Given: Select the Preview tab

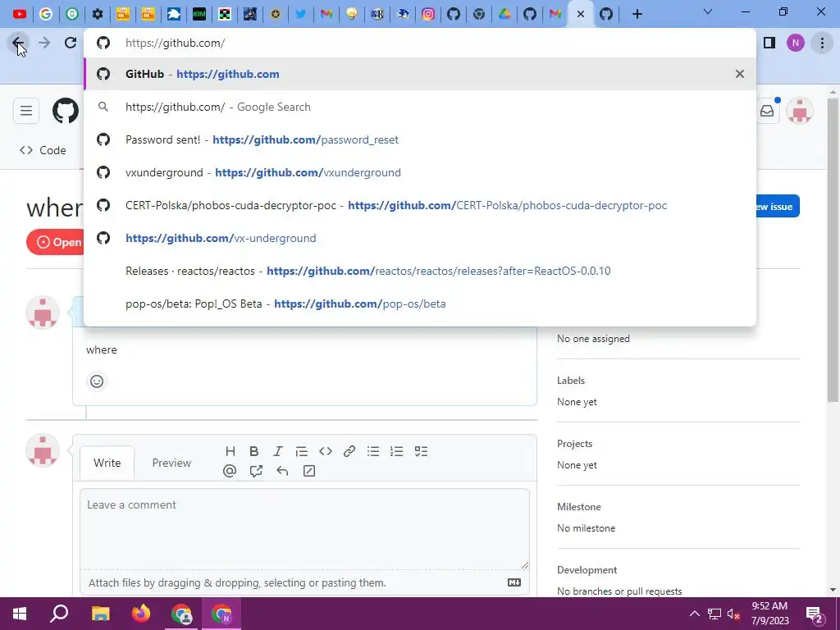Looking at the screenshot, I should pos(171,463).
